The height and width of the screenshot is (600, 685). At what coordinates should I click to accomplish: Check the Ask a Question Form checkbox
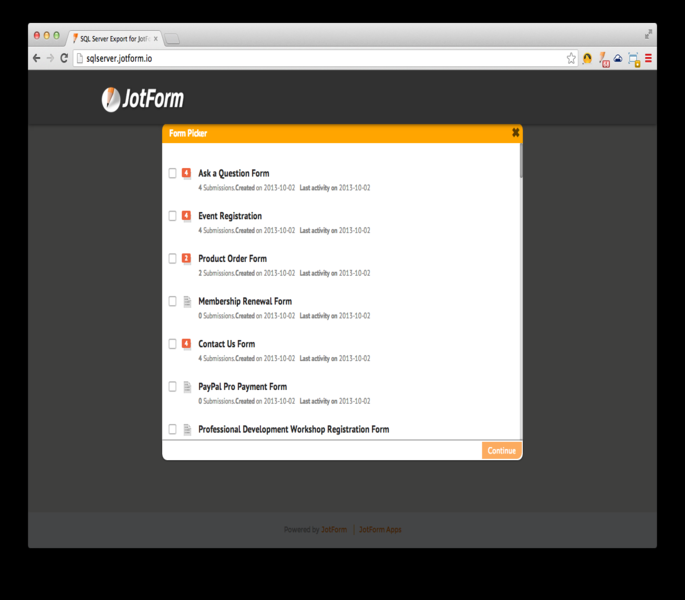pyautogui.click(x=172, y=173)
